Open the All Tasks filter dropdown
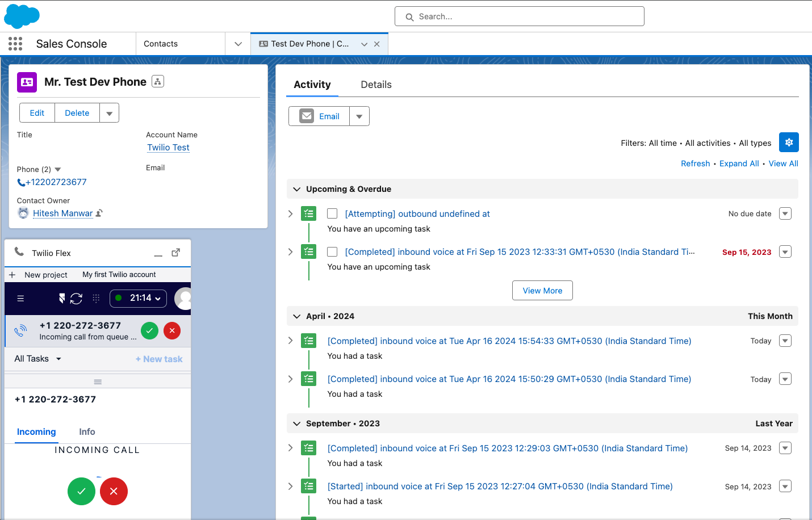The width and height of the screenshot is (812, 520). [x=38, y=359]
